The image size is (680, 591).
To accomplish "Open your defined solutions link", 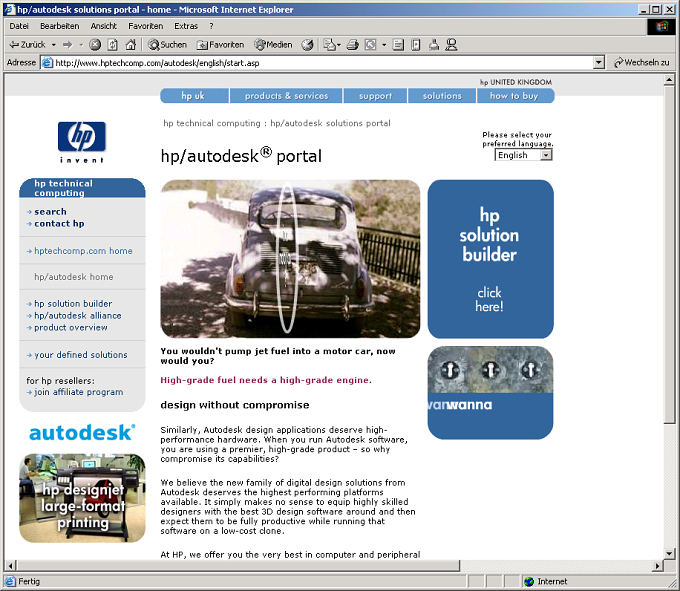I will (81, 355).
